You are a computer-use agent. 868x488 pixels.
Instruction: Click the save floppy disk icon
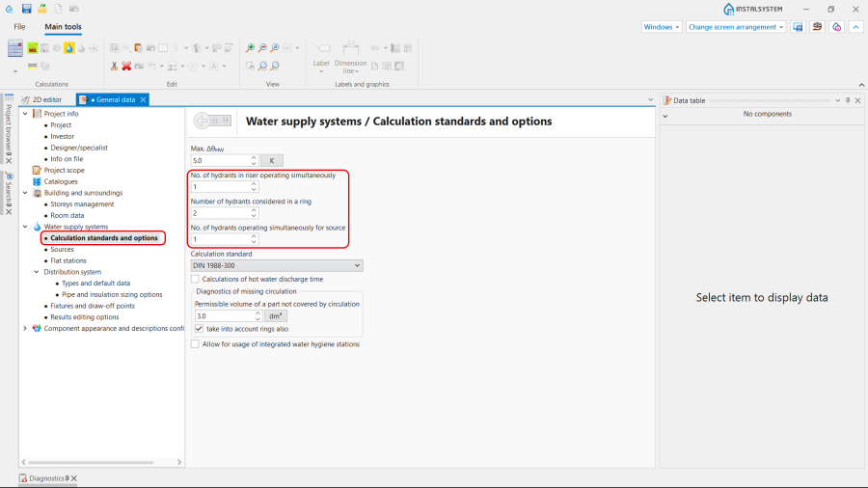(27, 9)
